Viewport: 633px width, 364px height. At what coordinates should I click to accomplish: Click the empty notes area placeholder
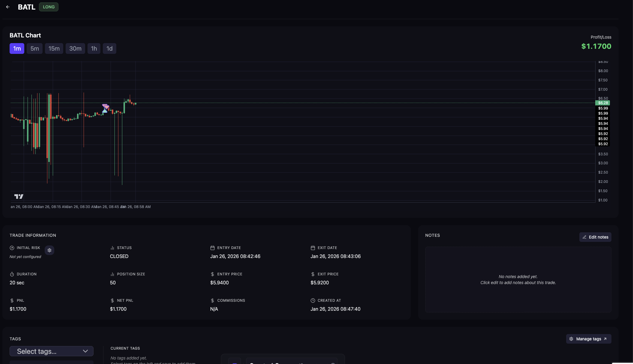(x=518, y=280)
